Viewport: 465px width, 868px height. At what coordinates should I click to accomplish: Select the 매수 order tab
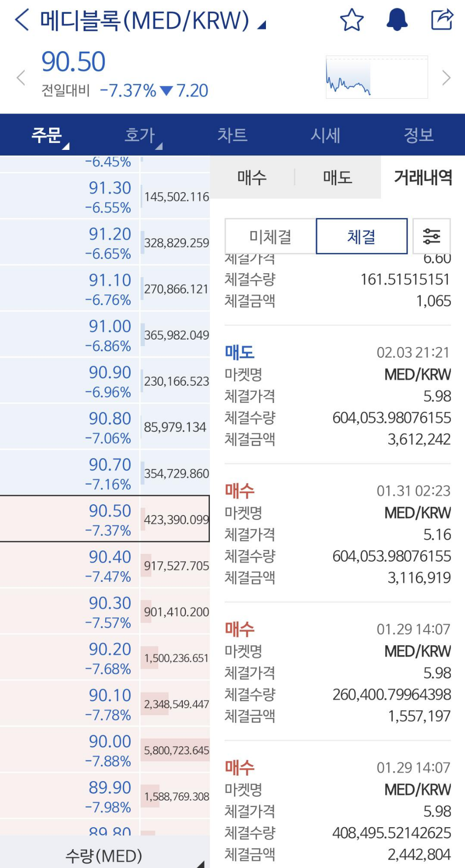coord(252,177)
